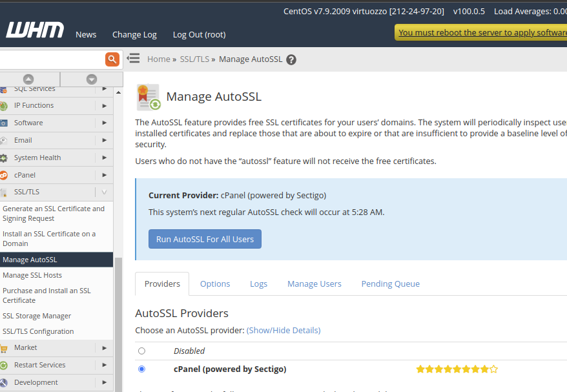Collapse the SSL/TLS section chevron
Viewport: 567px width, 392px height.
(x=104, y=192)
